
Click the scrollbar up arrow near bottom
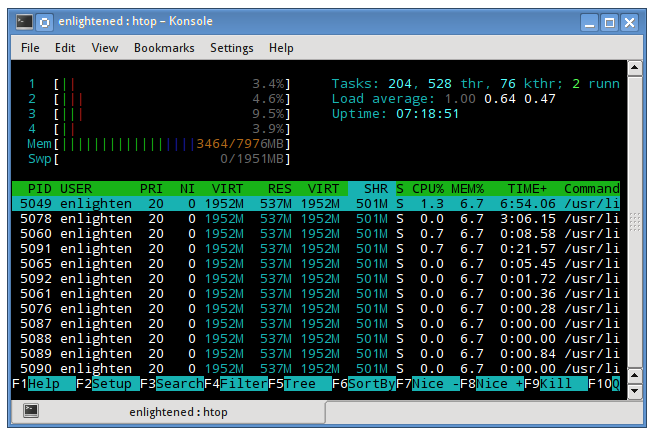[x=635, y=375]
